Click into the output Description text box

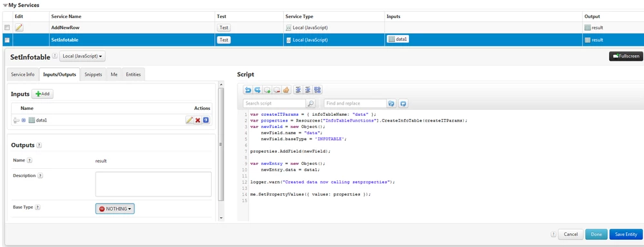click(153, 184)
